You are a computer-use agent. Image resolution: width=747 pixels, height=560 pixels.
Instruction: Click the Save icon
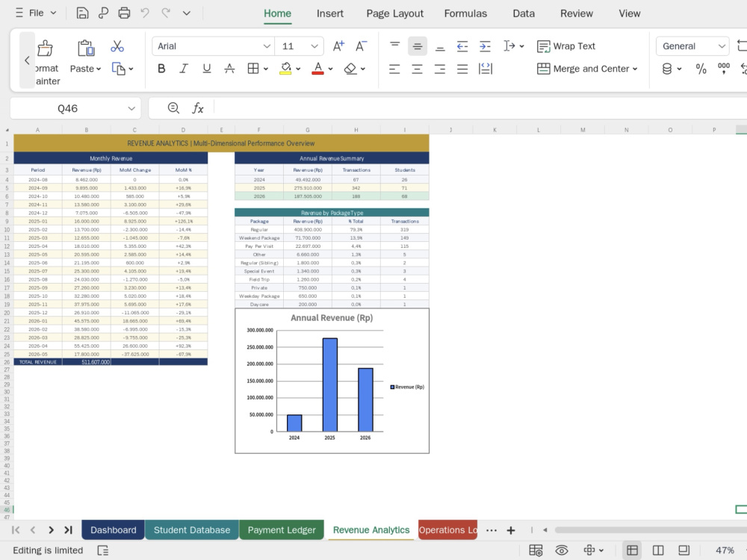pyautogui.click(x=82, y=13)
